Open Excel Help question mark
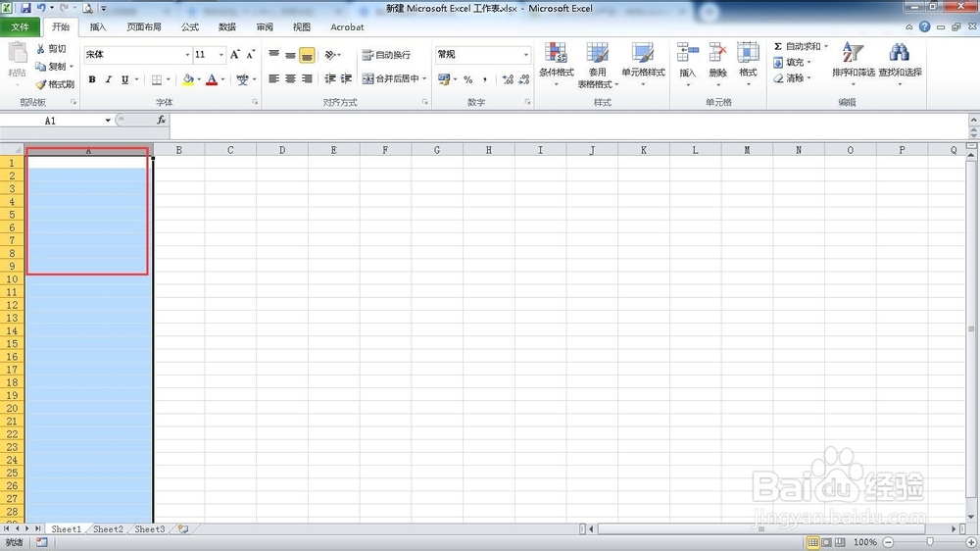This screenshot has width=980, height=551. 924,26
